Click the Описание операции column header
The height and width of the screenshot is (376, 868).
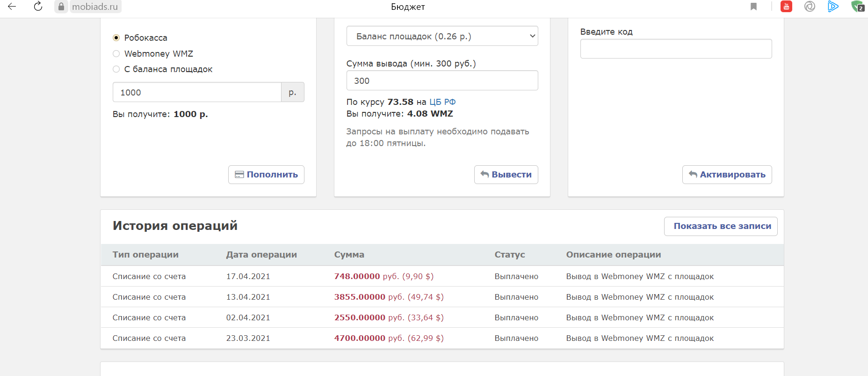click(614, 255)
